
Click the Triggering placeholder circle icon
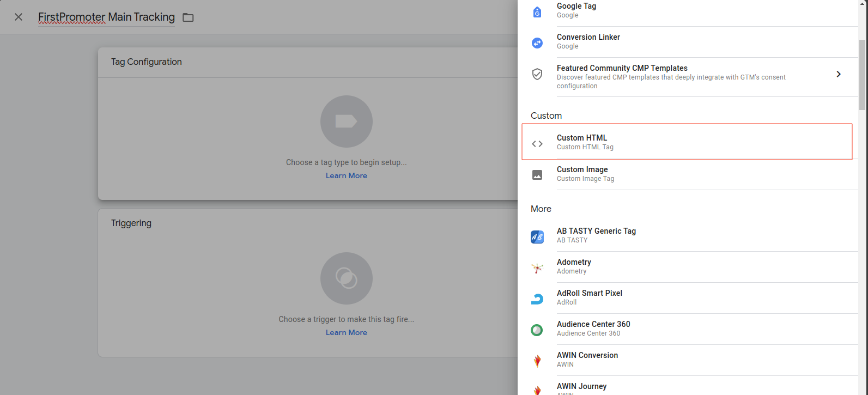click(x=347, y=278)
